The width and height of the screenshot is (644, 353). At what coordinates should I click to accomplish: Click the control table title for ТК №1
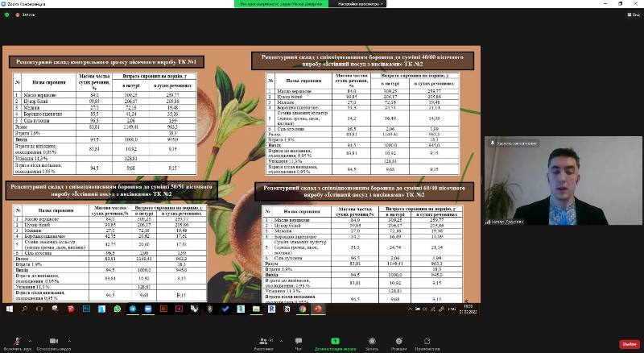pos(106,62)
